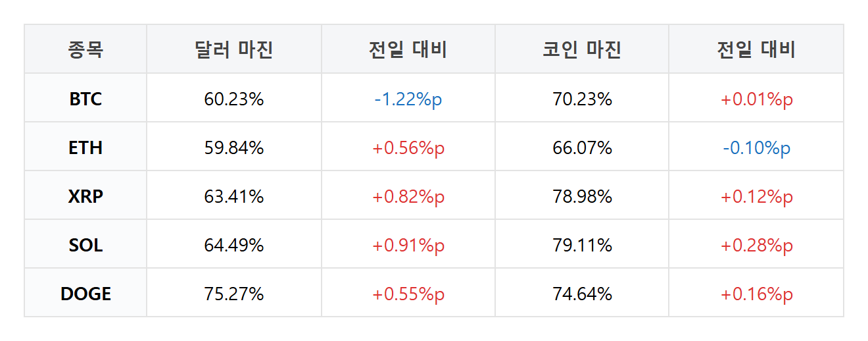Click ETH coin margin 66.07%
The width and height of the screenshot is (868, 341).
(x=583, y=148)
